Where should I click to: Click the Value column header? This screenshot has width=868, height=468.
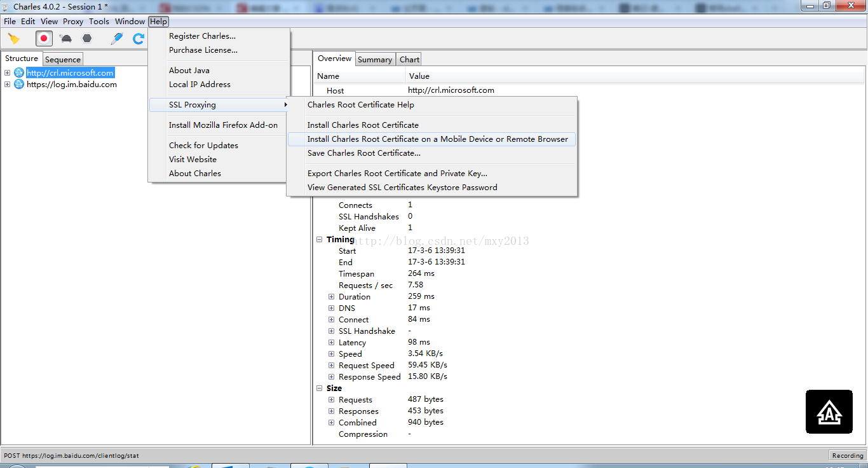pyautogui.click(x=635, y=76)
